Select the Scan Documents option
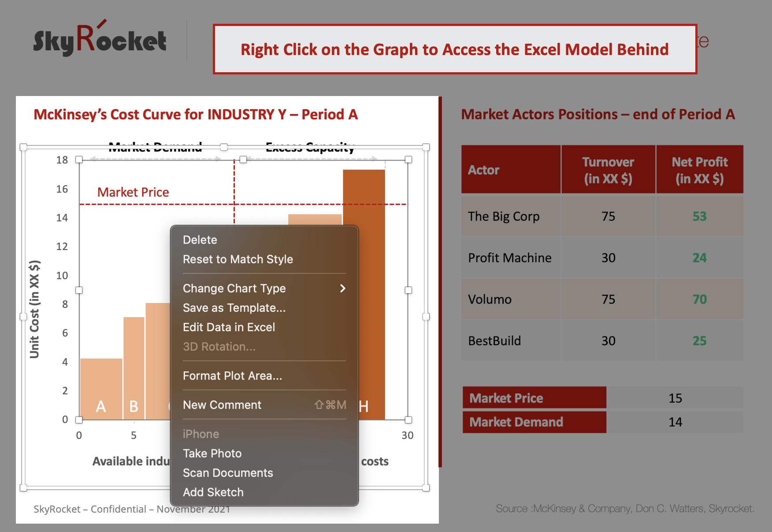The height and width of the screenshot is (532, 772). pyautogui.click(x=264, y=473)
